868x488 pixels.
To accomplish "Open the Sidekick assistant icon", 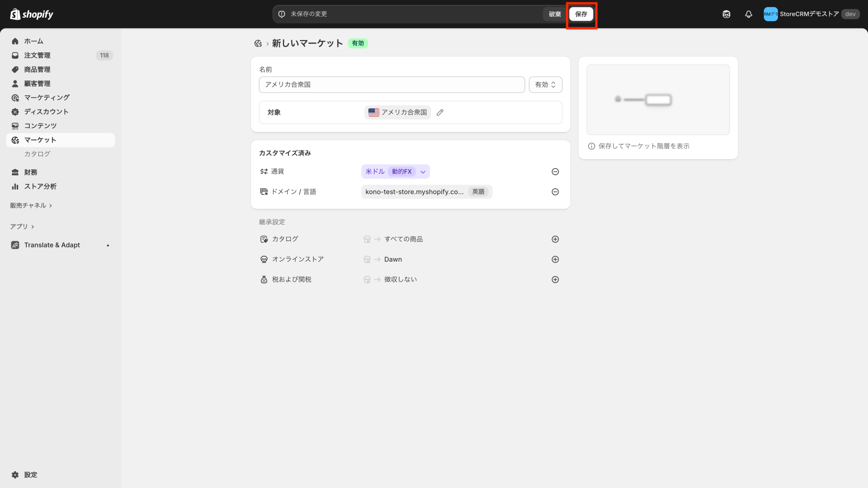I will [x=726, y=14].
